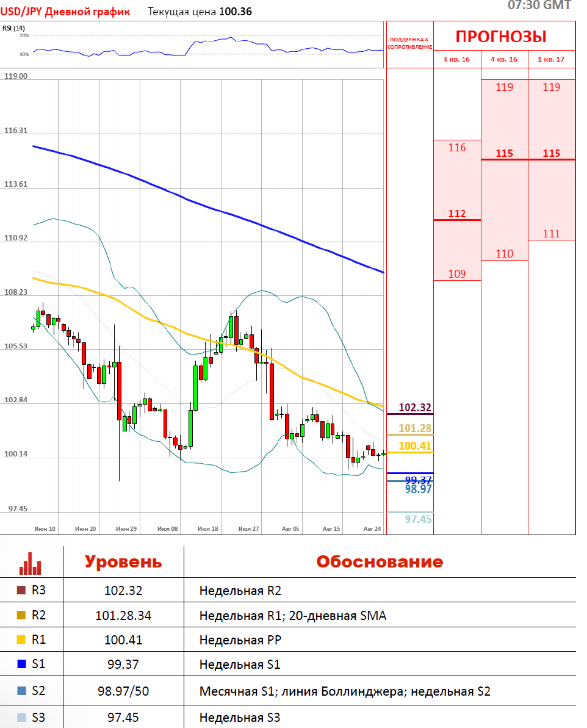587x728 pixels.
Task: Select the S3 light blue color swatch
Action: pyautogui.click(x=21, y=718)
